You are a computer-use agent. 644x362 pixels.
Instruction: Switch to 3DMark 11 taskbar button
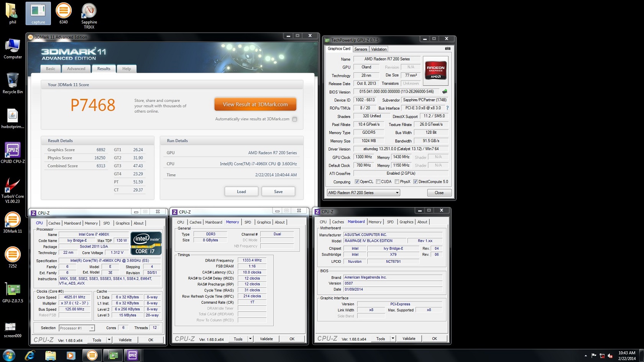(92, 355)
